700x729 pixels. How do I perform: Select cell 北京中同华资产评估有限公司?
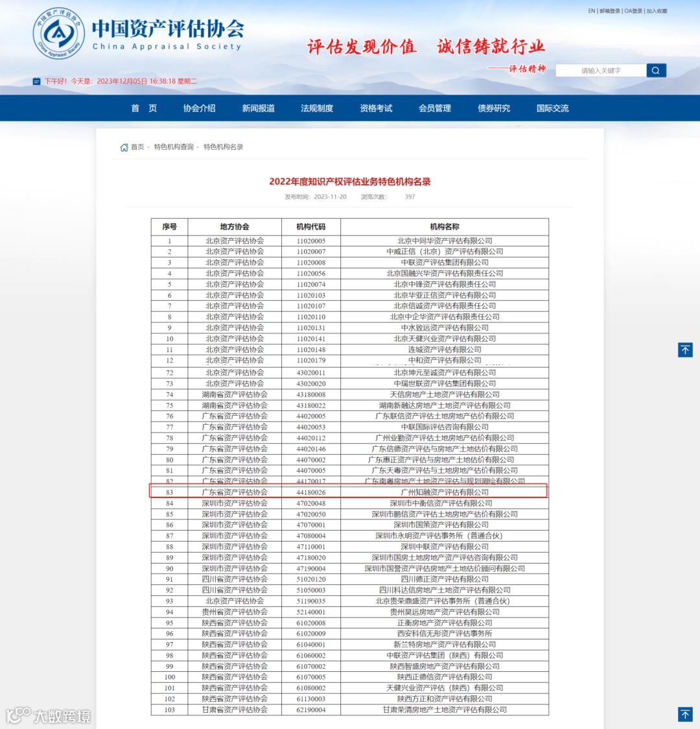[x=445, y=241]
